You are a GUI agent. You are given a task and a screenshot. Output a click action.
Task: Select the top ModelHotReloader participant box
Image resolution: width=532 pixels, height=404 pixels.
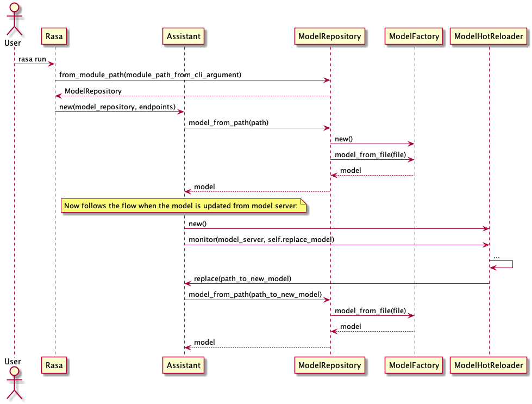(489, 36)
